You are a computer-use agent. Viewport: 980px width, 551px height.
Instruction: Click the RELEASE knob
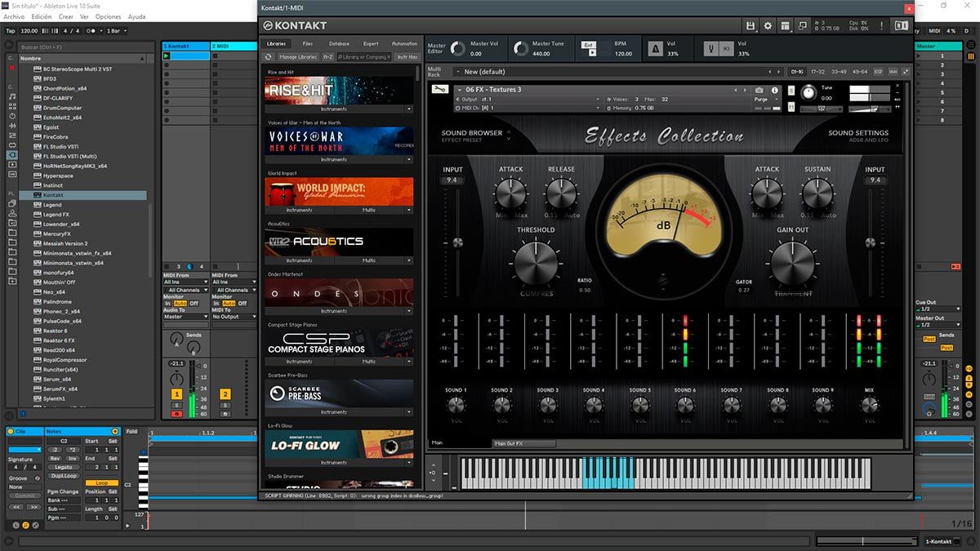[561, 193]
